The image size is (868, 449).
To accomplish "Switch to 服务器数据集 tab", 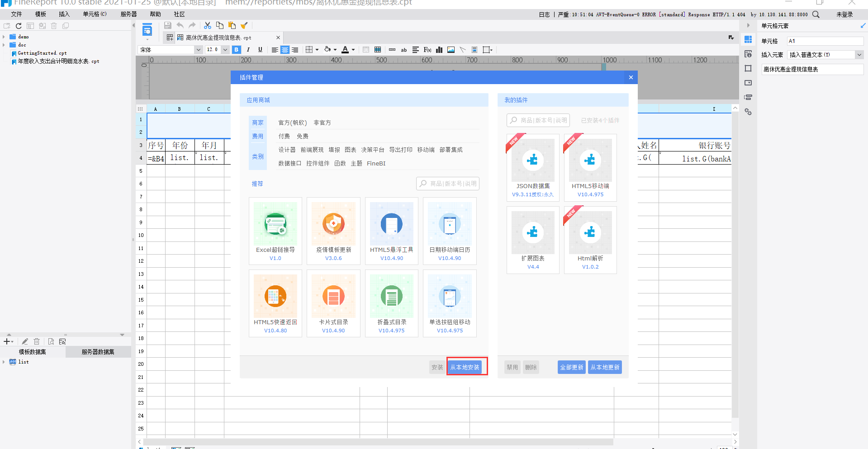I will coord(98,352).
